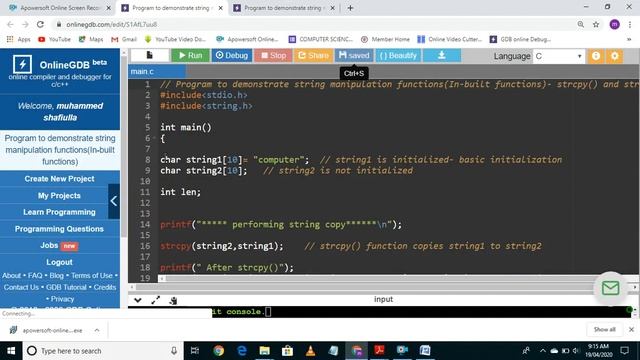Viewport: 640px width, 360px height.
Task: Open editor settings gear icon
Action: click(x=615, y=56)
